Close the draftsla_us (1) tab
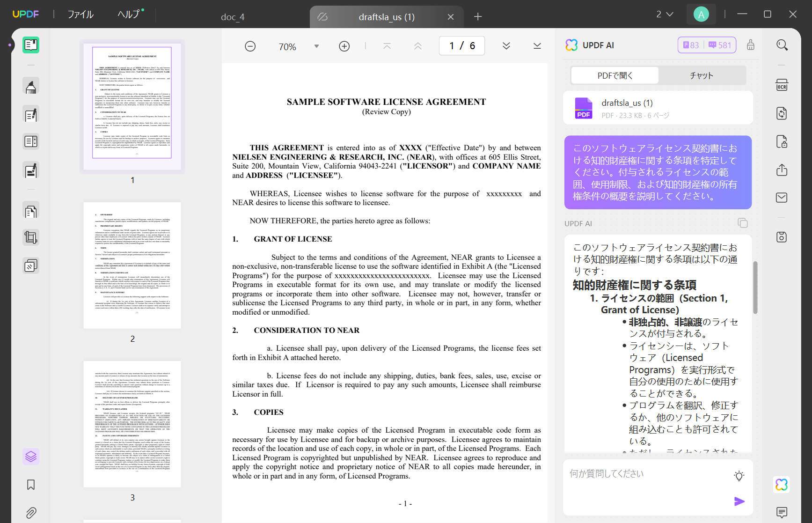The width and height of the screenshot is (812, 523). [451, 17]
